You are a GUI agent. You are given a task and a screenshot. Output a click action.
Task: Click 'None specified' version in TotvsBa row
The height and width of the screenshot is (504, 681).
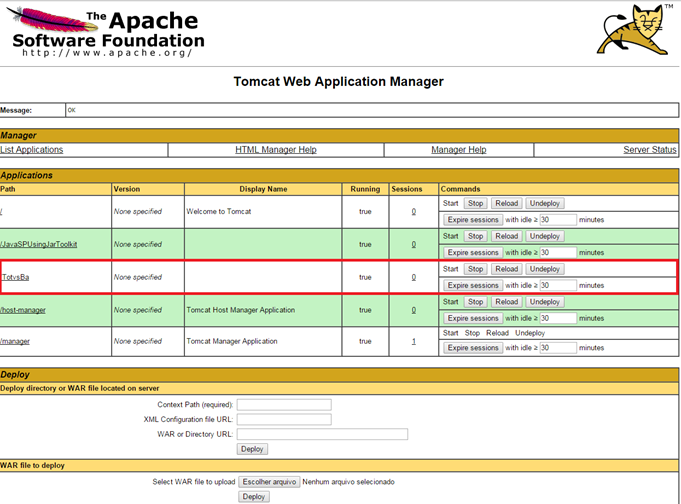[138, 277]
